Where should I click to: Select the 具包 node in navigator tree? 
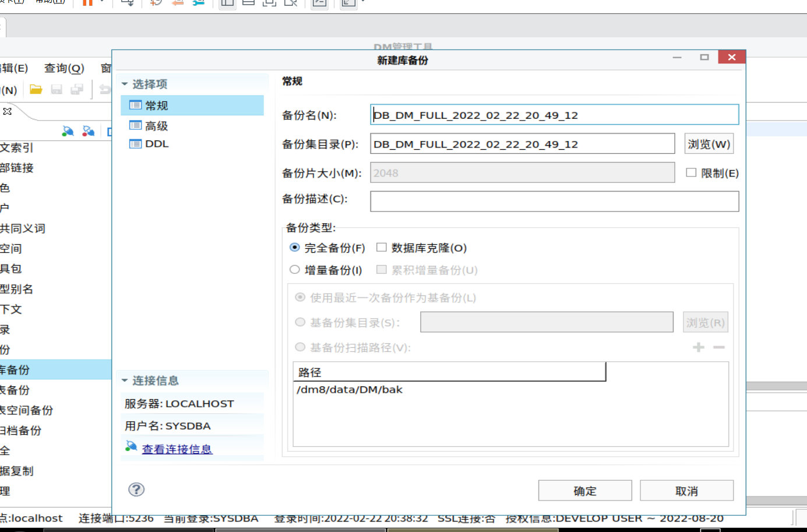(x=11, y=269)
